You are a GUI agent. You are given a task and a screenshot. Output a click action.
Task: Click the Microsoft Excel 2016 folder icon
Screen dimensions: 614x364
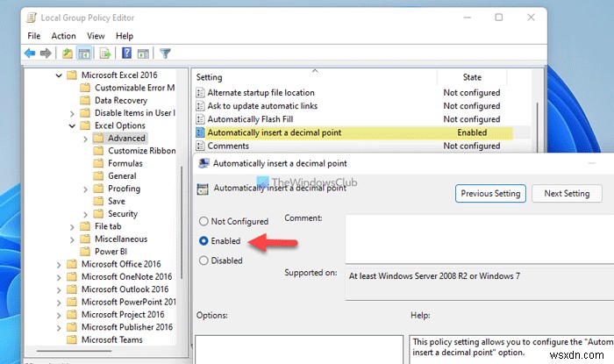click(x=72, y=75)
